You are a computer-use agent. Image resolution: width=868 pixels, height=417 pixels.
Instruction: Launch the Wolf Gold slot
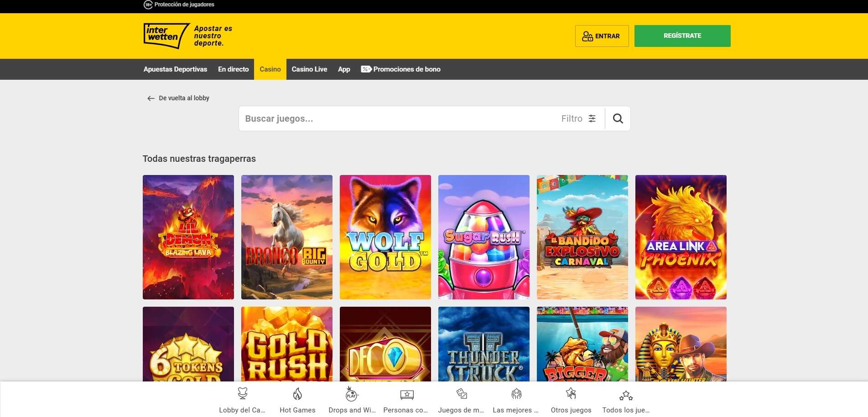pos(385,237)
